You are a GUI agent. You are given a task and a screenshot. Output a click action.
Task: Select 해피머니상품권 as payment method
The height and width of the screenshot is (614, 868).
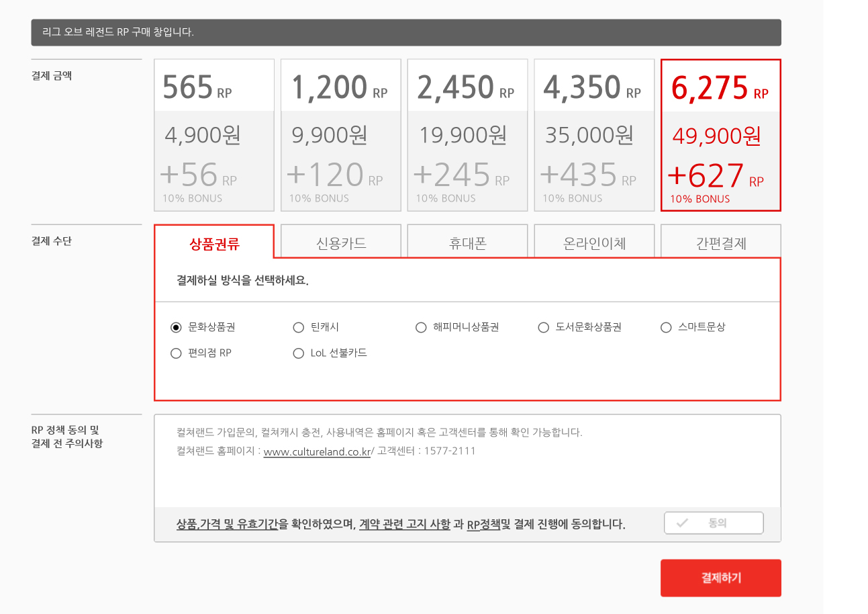(421, 328)
